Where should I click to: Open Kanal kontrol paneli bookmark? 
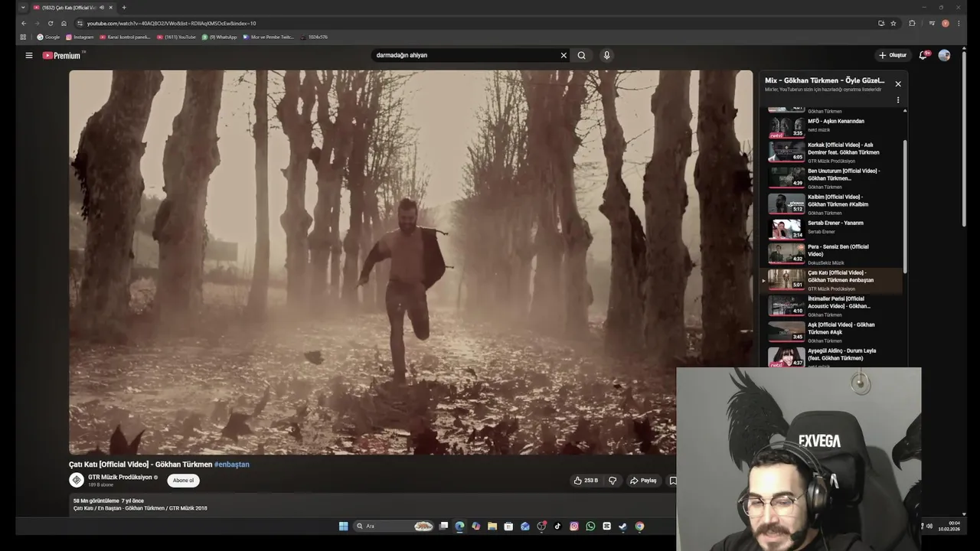[125, 37]
